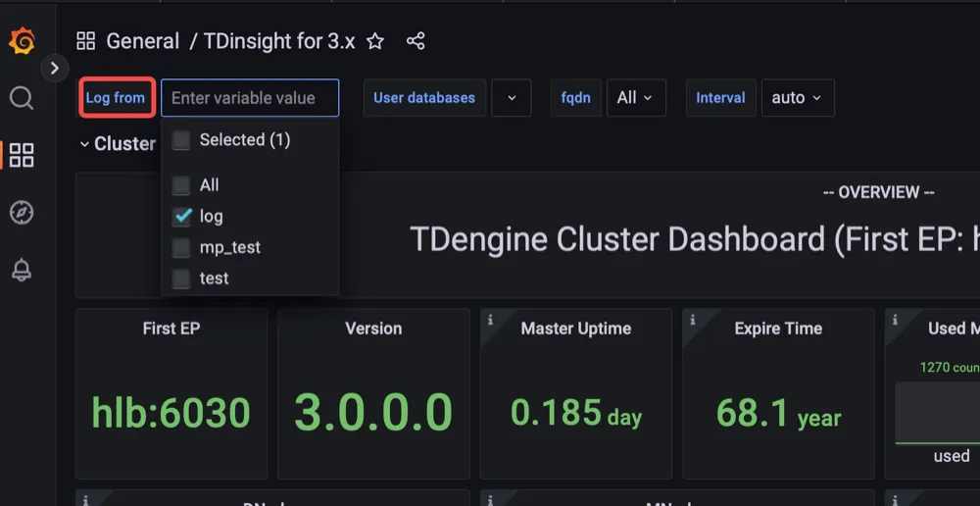Check the All option checkbox

pyautogui.click(x=181, y=185)
